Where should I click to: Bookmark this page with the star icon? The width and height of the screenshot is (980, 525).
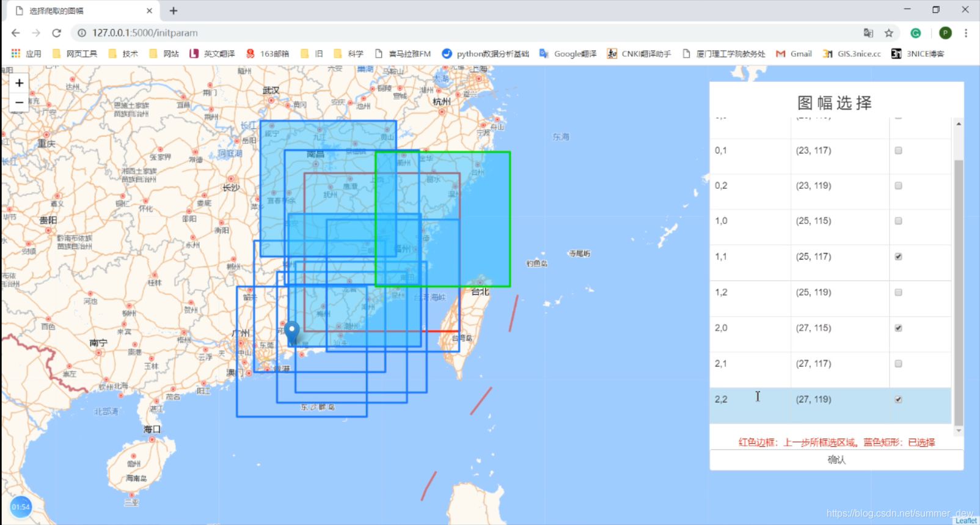click(x=889, y=33)
